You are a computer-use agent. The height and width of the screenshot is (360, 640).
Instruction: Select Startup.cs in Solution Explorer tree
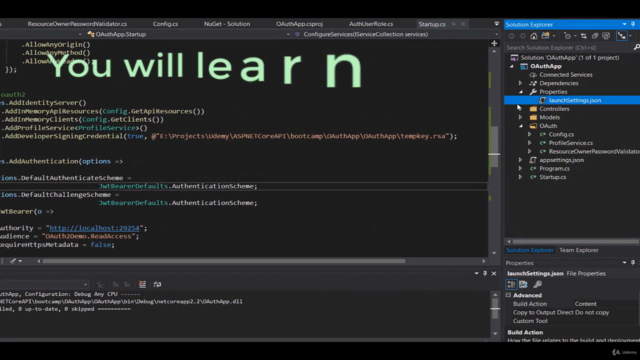553,177
